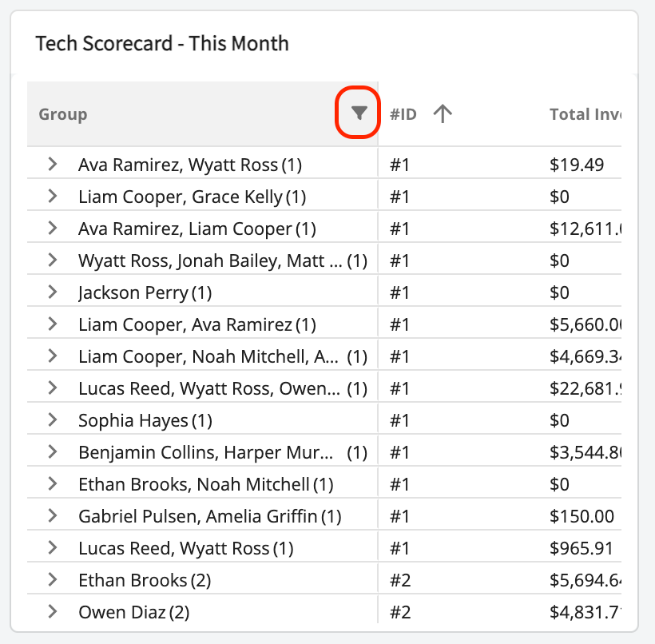Expand the Liam Cooper, Ava Ramirez group

(x=52, y=324)
